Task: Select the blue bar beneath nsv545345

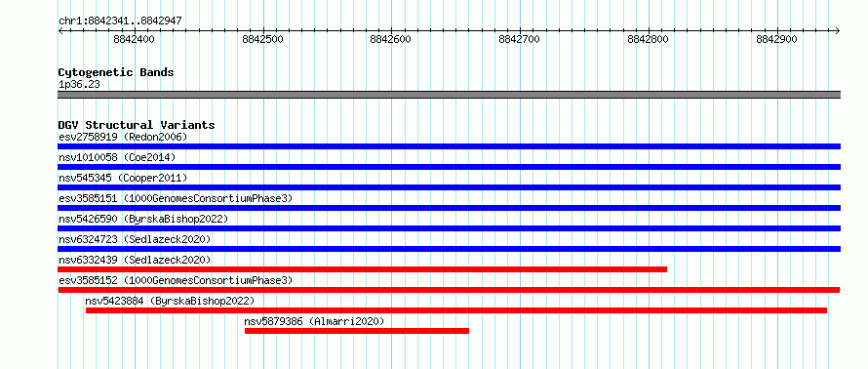Action: tap(449, 187)
